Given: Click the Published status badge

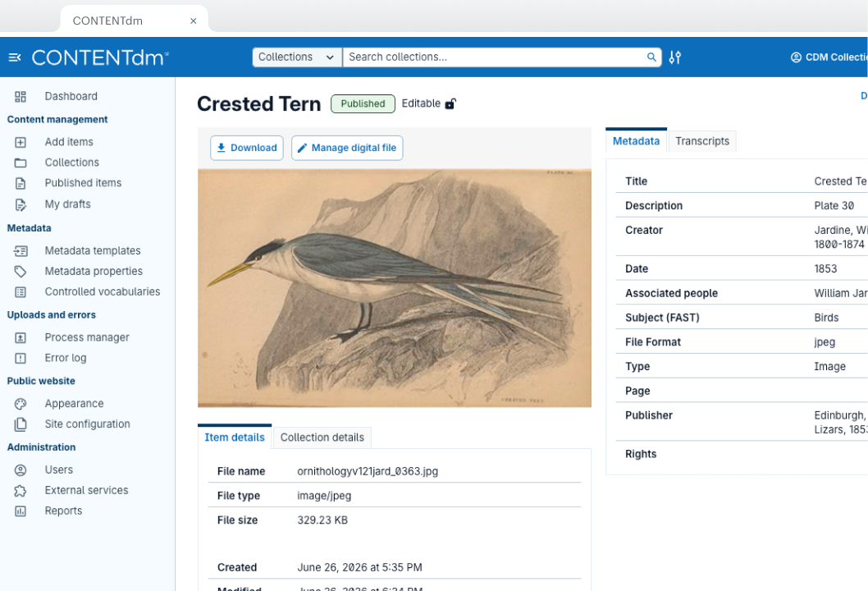Looking at the screenshot, I should tap(363, 103).
